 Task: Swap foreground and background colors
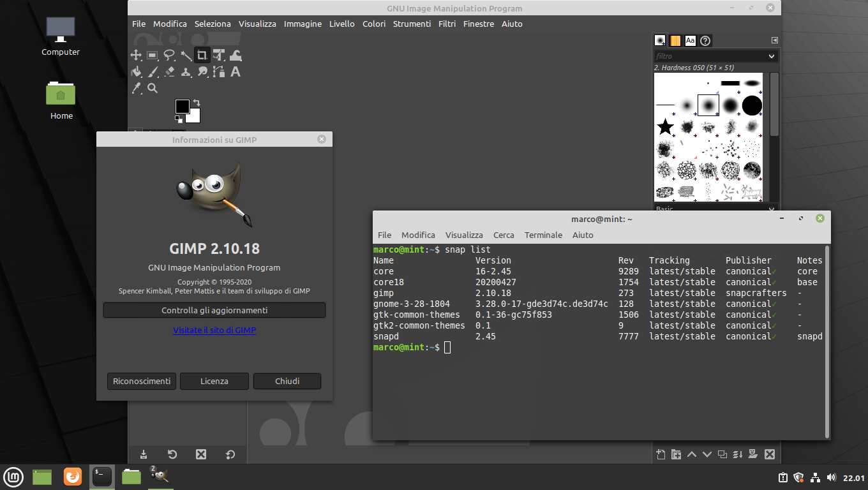click(x=197, y=103)
